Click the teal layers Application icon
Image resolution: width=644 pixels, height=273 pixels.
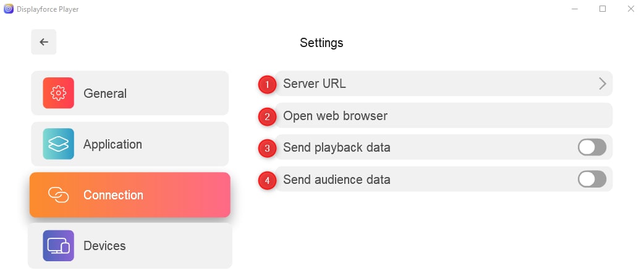(x=58, y=144)
